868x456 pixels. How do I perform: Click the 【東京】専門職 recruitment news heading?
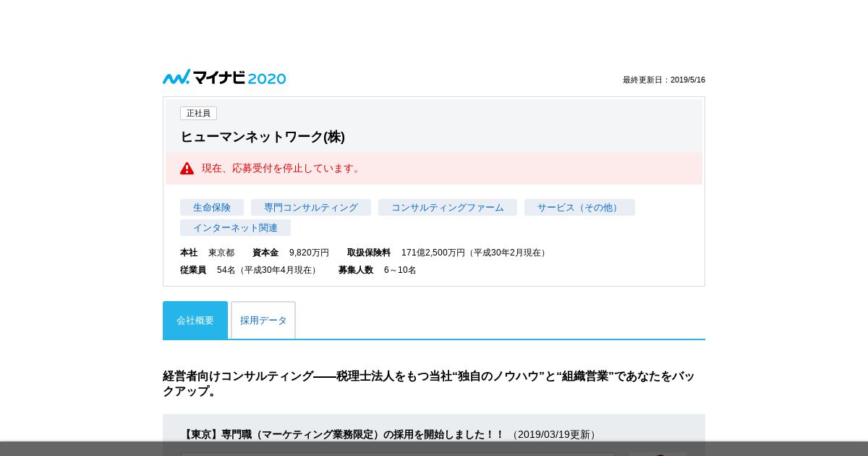point(343,434)
